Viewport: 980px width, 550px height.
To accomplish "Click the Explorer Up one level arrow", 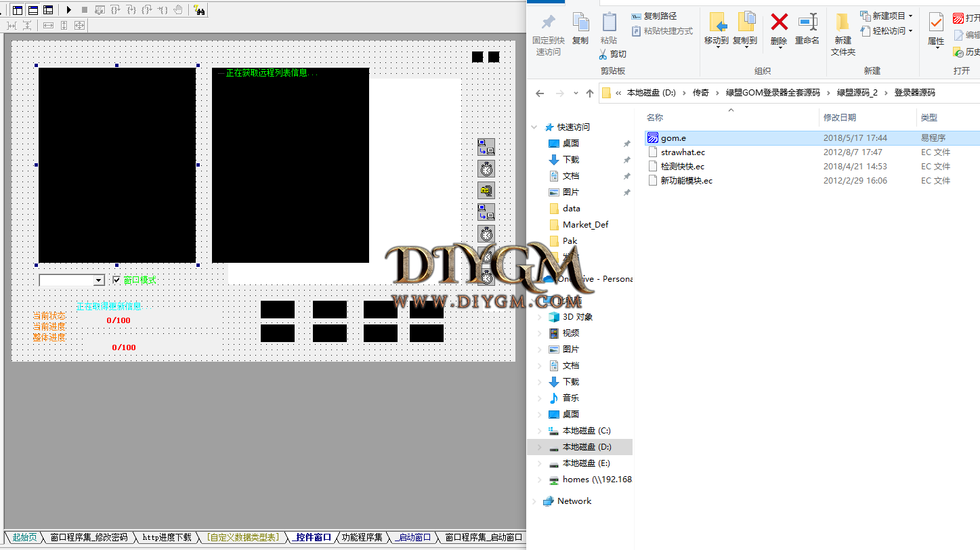I will tap(590, 93).
